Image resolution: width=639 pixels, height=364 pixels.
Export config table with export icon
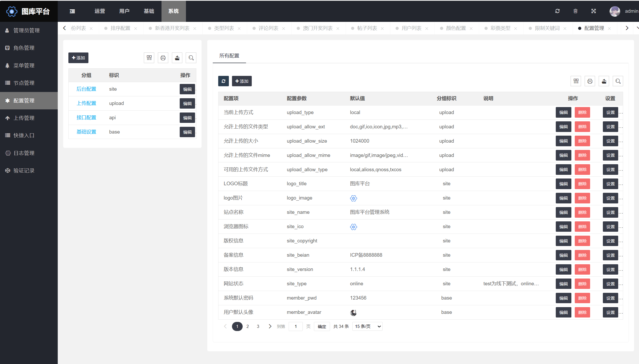[x=604, y=81]
